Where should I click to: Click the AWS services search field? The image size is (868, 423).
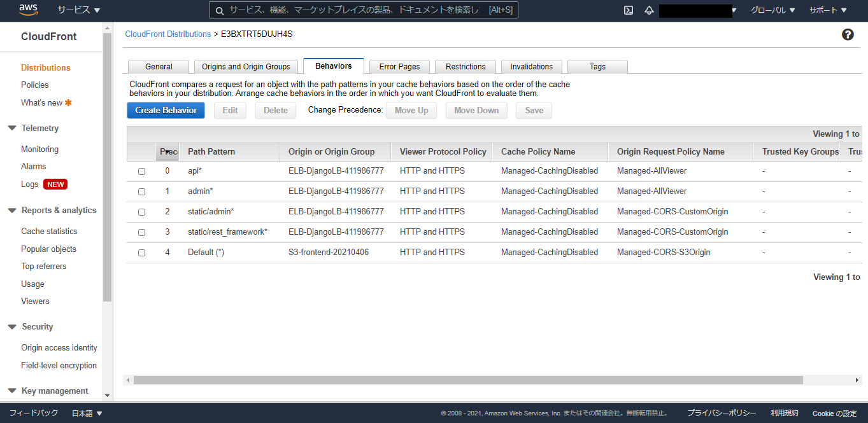pyautogui.click(x=364, y=10)
